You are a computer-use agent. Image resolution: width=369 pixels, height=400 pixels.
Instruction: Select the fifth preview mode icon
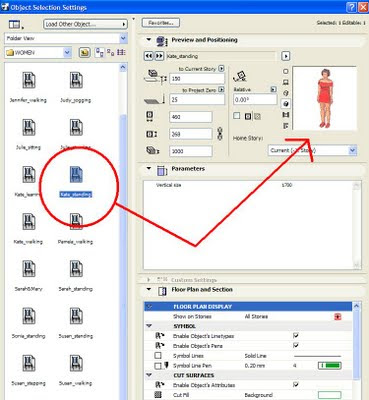pos(286,115)
